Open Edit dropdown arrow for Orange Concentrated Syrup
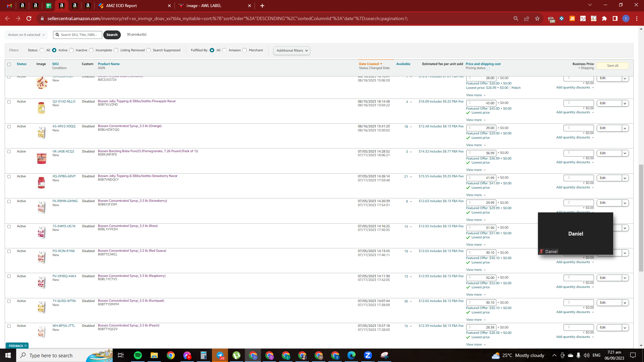Screen dimensions: 644x362 625,128
